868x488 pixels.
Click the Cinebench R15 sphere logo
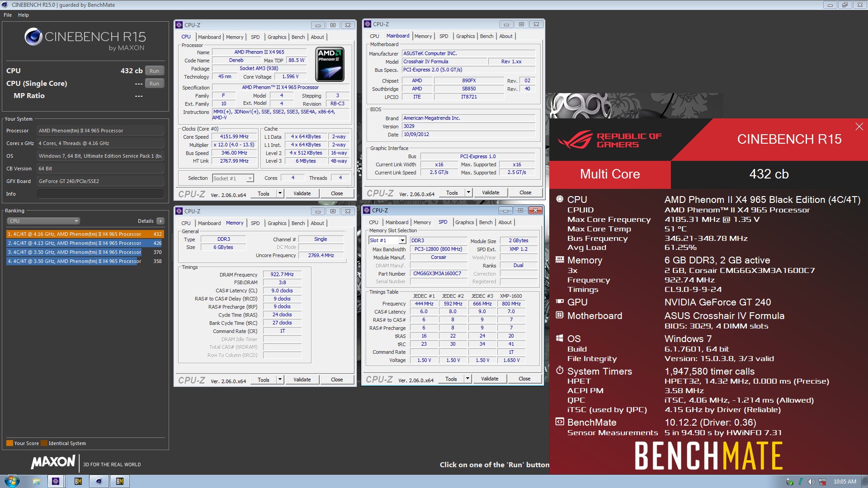click(x=33, y=37)
